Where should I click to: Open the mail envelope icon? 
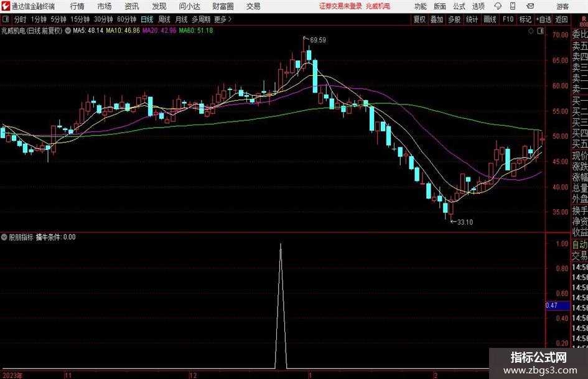pos(530,6)
